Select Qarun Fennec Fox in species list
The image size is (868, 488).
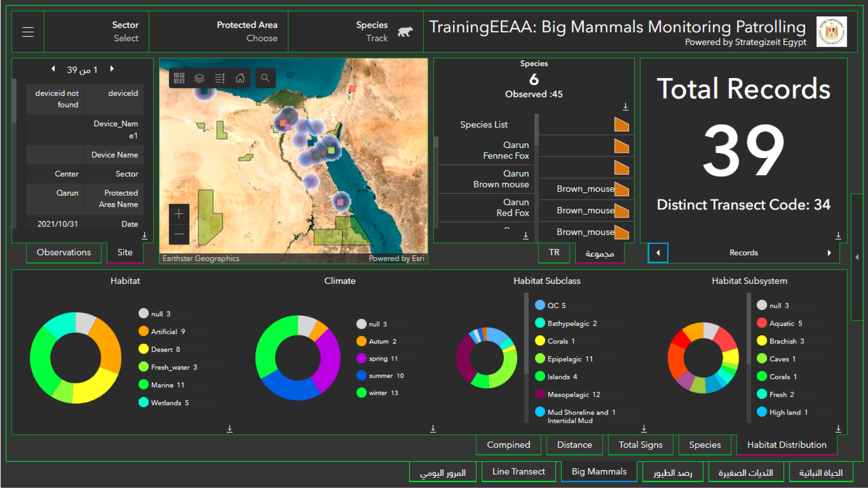coord(486,150)
